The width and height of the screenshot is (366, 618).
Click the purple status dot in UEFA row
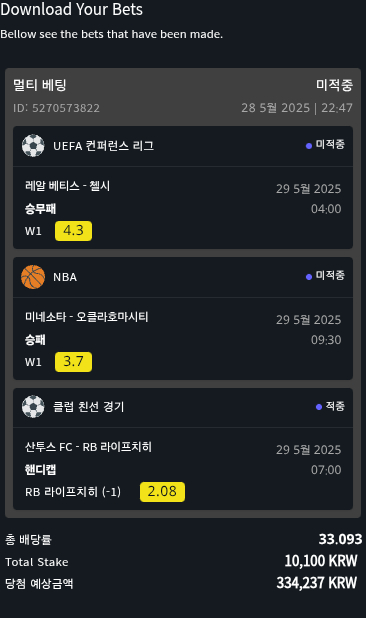[309, 146]
